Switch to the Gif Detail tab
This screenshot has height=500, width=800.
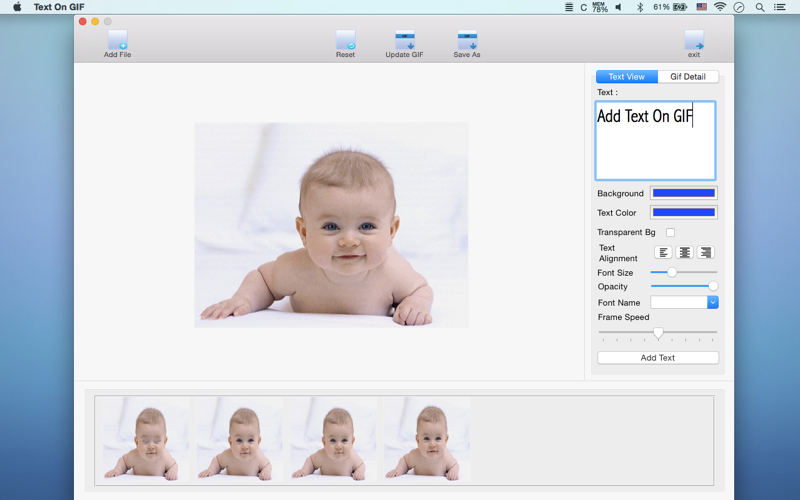coord(688,77)
